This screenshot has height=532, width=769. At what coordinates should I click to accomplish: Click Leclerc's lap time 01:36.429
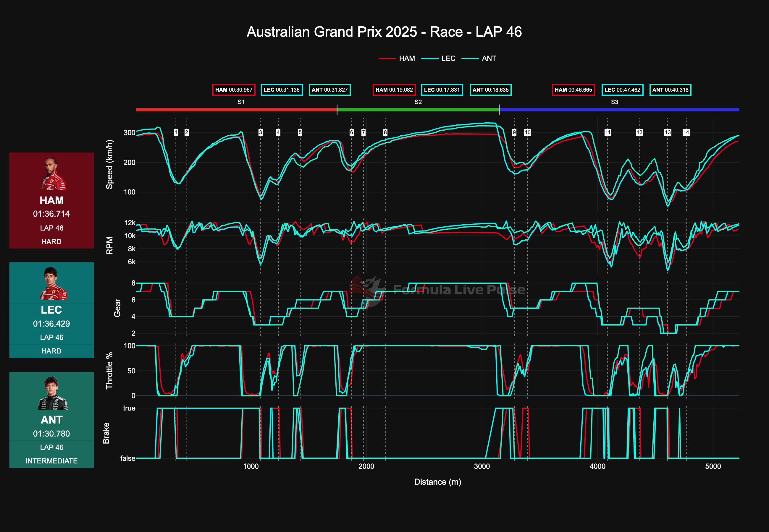pos(51,324)
